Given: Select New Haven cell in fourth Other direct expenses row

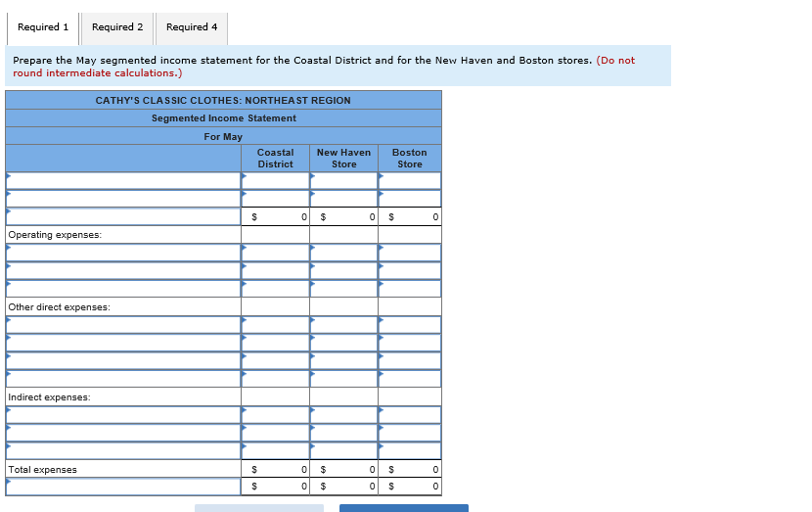Looking at the screenshot, I should point(343,379).
